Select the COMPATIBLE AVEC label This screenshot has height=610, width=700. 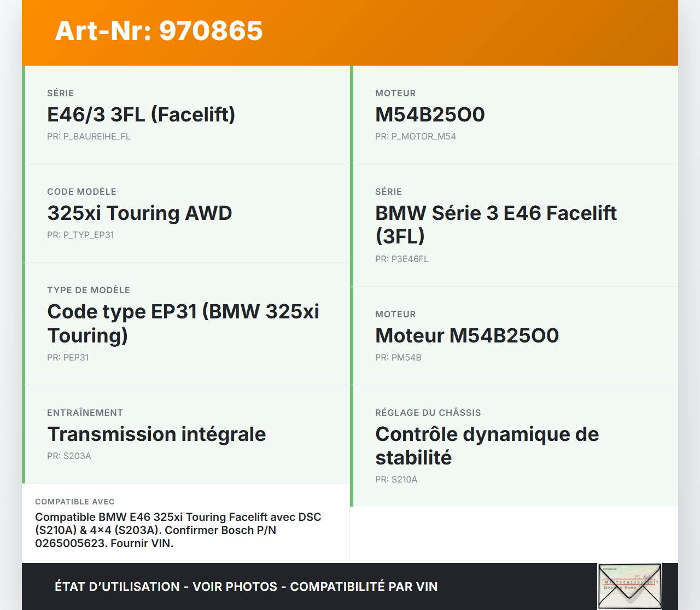pyautogui.click(x=75, y=502)
